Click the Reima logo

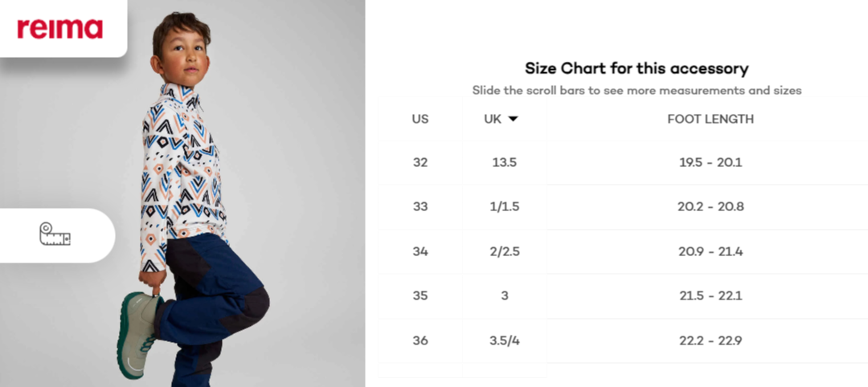click(59, 29)
